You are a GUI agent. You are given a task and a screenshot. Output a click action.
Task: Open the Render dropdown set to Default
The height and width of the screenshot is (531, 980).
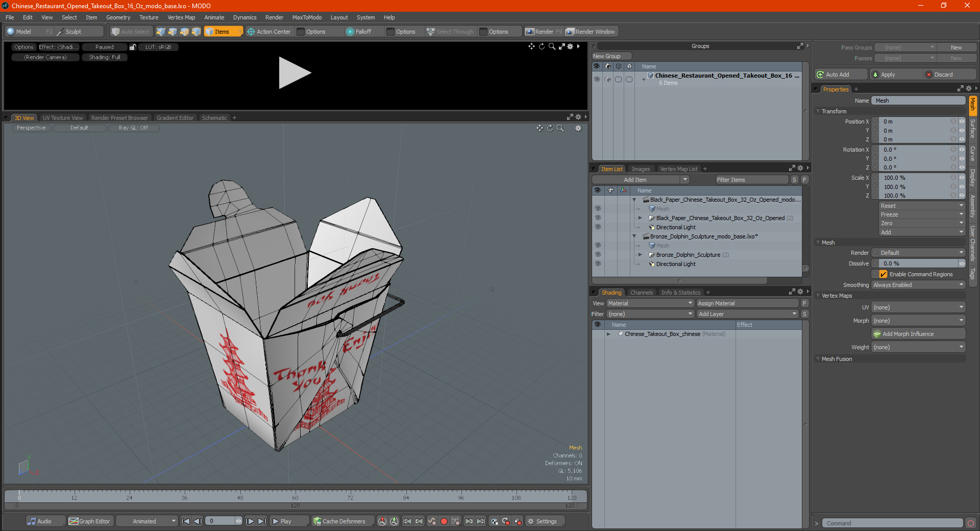tap(918, 253)
